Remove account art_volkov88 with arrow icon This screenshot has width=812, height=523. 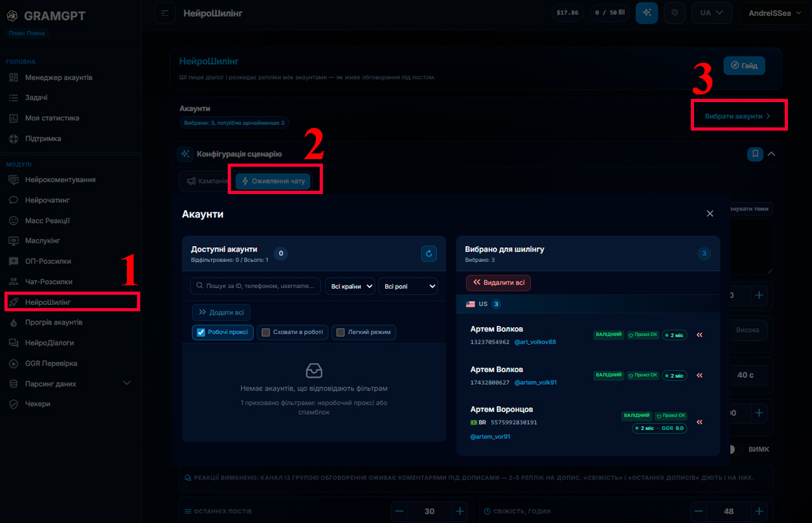click(x=700, y=335)
